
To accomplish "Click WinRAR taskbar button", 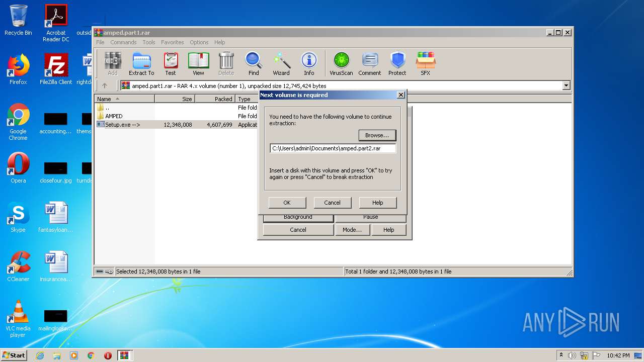I will click(125, 355).
